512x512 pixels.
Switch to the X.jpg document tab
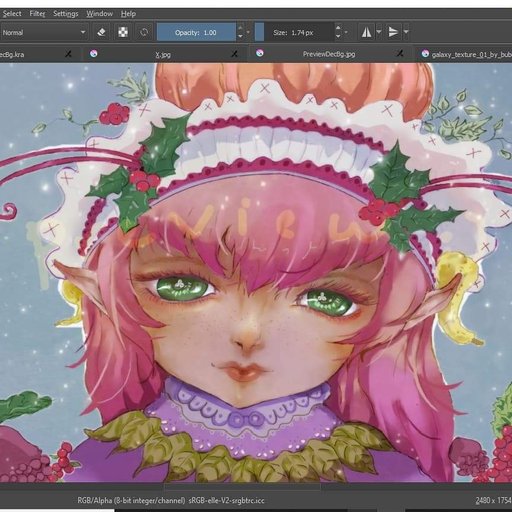163,54
